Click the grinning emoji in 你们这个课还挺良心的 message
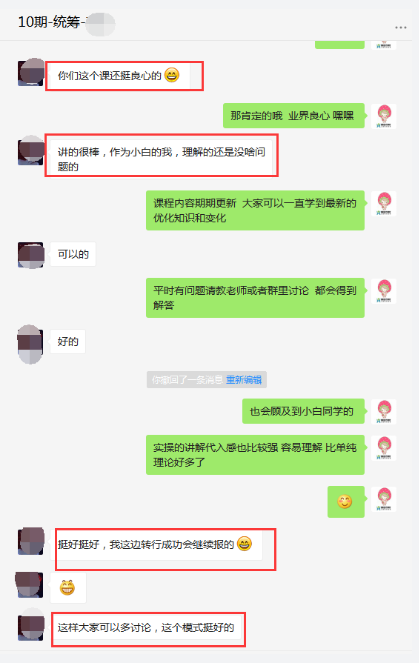Screen dimensions: 419x663 [172, 75]
